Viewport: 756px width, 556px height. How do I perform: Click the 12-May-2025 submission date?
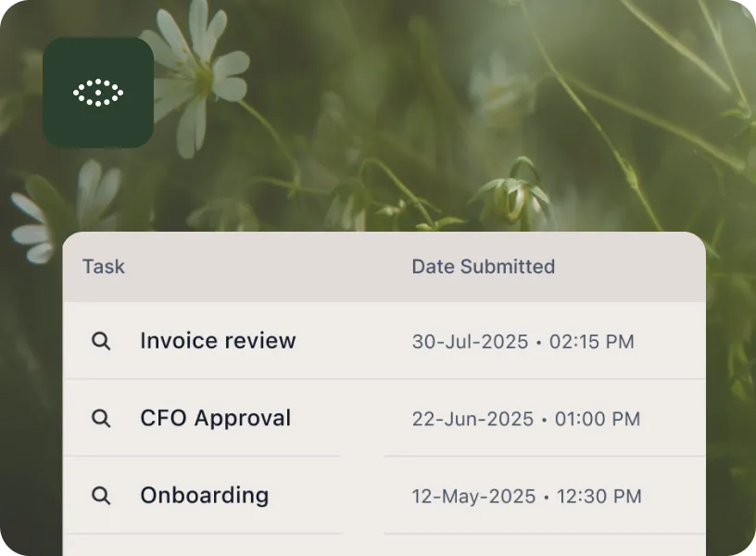click(x=471, y=496)
